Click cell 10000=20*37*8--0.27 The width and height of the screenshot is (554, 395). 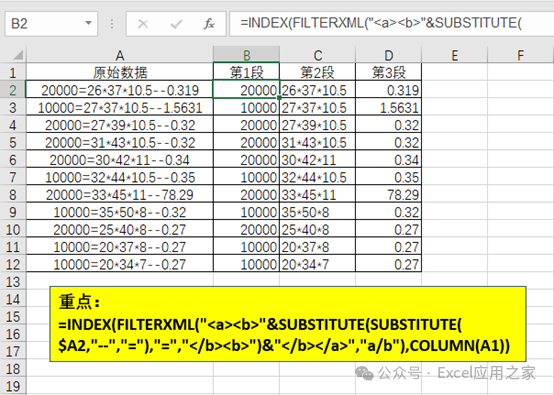pyautogui.click(x=120, y=247)
